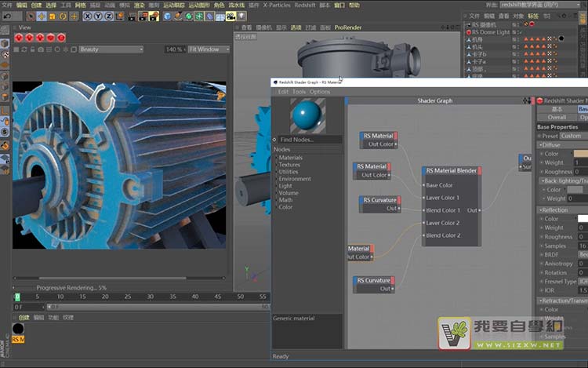Click the snapshot camera icon in RenderView
The image size is (588, 368).
pyautogui.click(x=41, y=49)
